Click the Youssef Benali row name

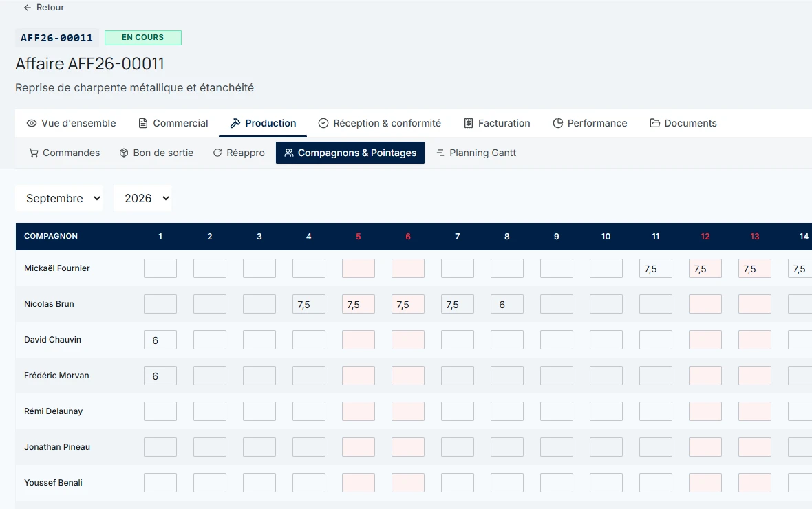pyautogui.click(x=54, y=483)
